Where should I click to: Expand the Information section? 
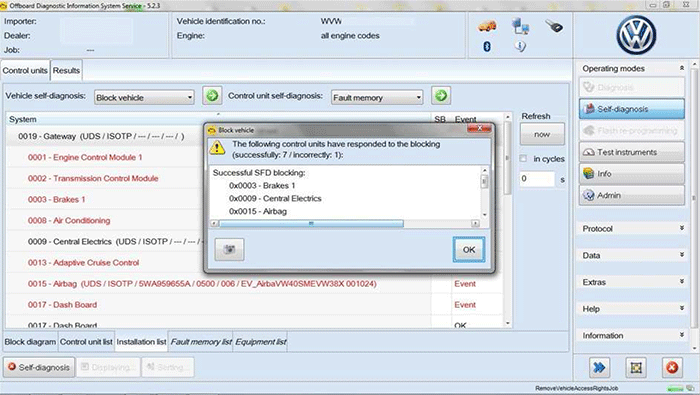tap(682, 335)
